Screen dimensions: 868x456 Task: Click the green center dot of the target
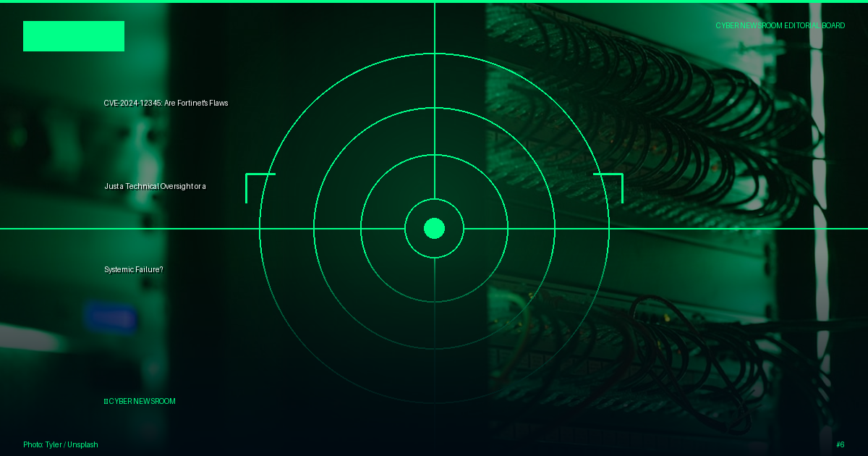(434, 228)
